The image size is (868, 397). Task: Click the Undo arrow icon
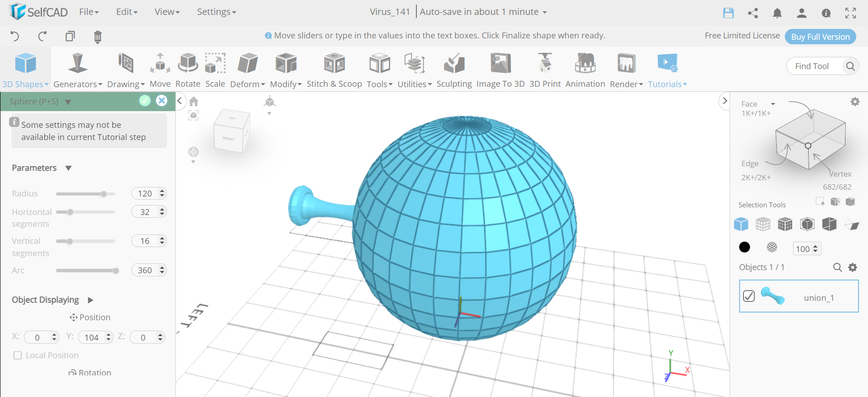[15, 36]
